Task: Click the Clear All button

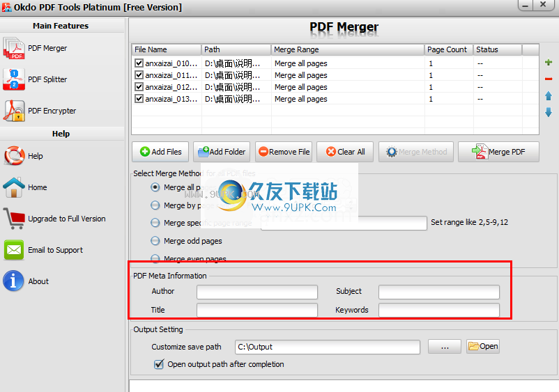Action: click(345, 152)
